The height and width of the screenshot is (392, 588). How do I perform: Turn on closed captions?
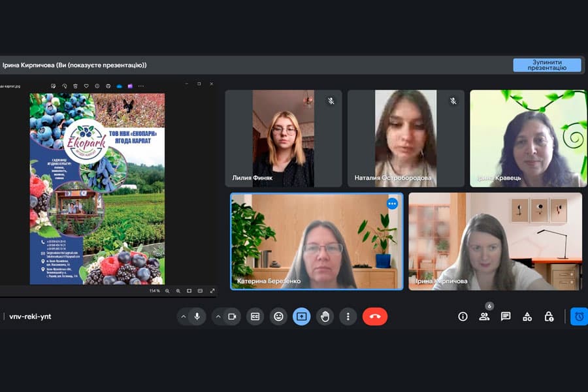(x=255, y=317)
